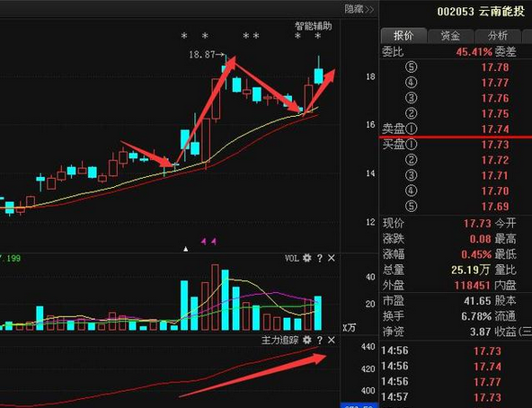Open VOL indicator settings gear
This screenshot has height=408, width=532.
tap(306, 258)
